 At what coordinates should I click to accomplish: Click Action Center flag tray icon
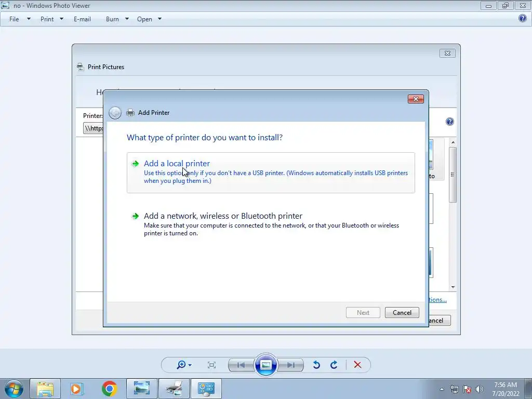[467, 389]
